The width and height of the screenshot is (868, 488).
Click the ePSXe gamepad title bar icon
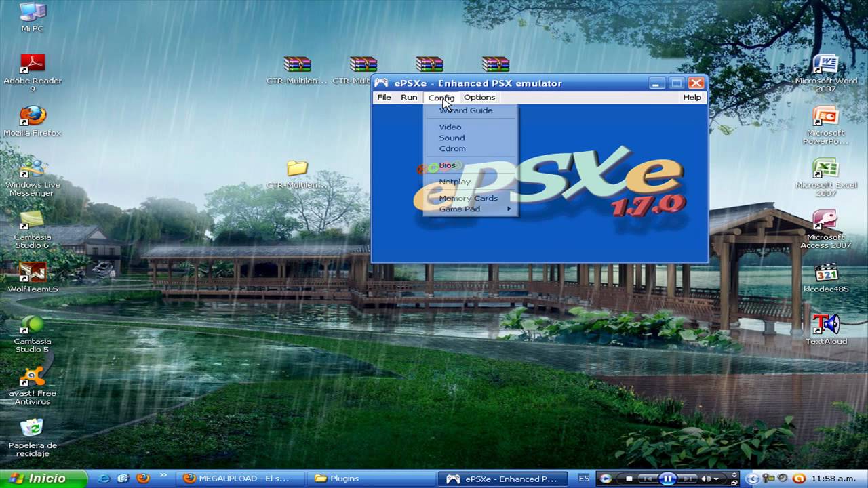(382, 83)
